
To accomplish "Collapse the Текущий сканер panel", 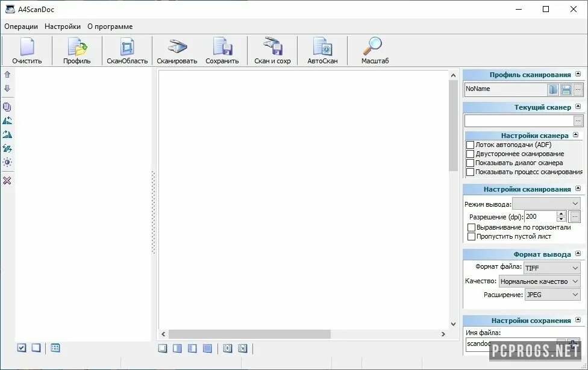I will tap(578, 107).
